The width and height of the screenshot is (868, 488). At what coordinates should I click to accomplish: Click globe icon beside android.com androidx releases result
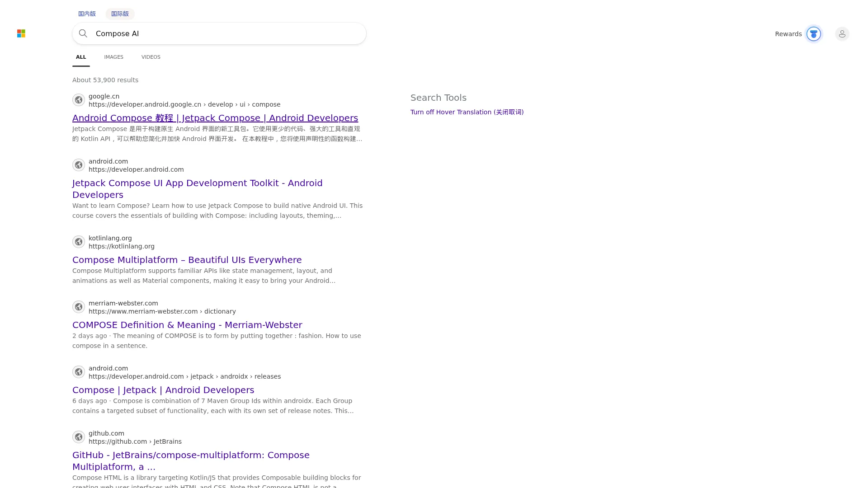pos(79,372)
